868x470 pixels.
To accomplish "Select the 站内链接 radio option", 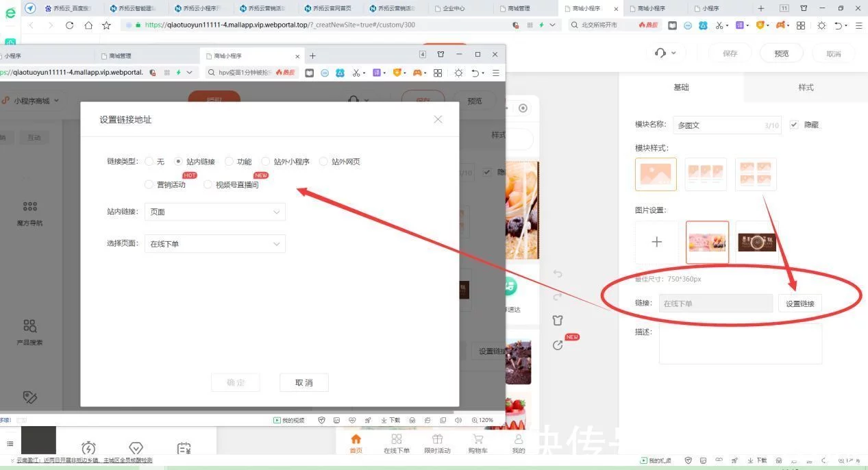I will (x=178, y=162).
